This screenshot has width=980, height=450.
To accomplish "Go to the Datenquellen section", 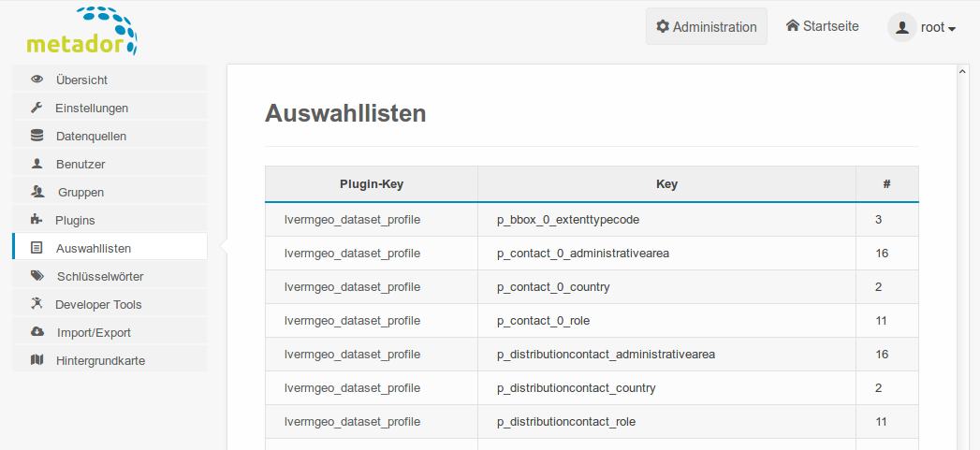I will [110, 136].
